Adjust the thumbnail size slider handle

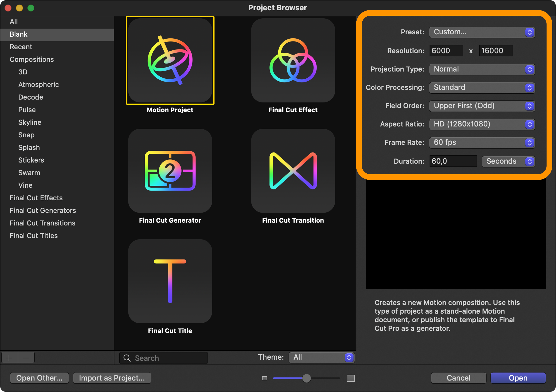coord(307,378)
